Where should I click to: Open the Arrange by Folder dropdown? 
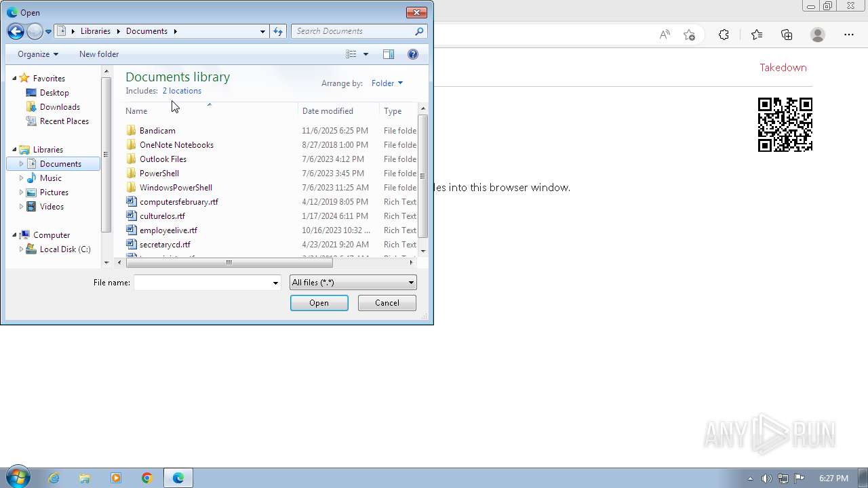click(x=387, y=83)
